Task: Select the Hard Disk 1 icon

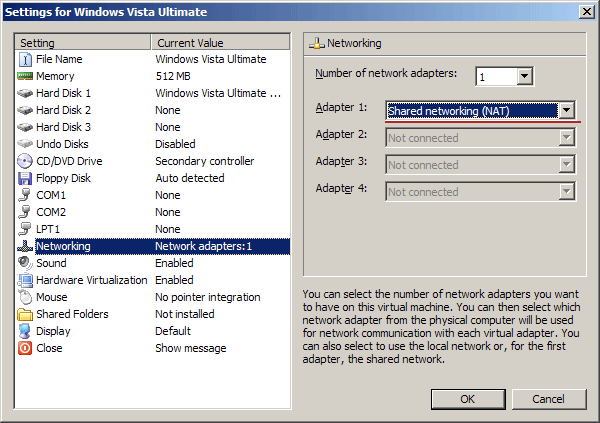Action: point(26,93)
